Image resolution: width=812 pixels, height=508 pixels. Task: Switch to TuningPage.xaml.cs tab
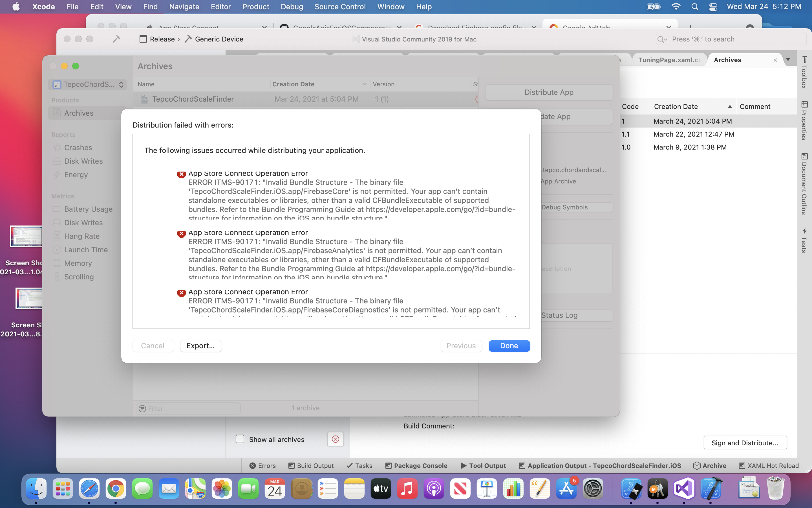[x=669, y=60]
